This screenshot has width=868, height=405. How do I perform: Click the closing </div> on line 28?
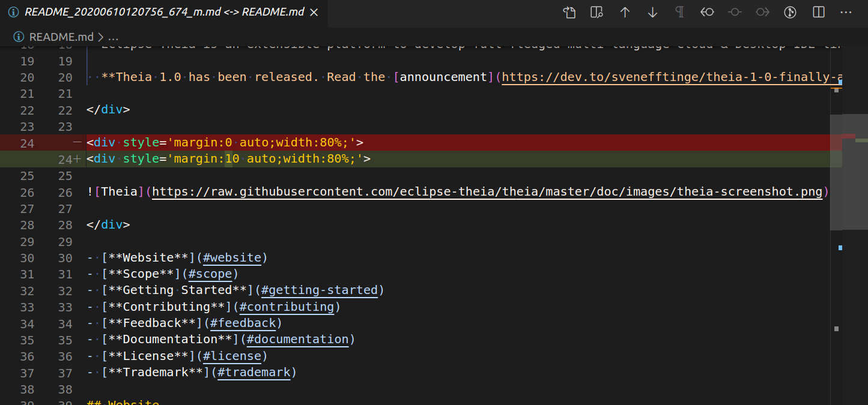point(108,225)
